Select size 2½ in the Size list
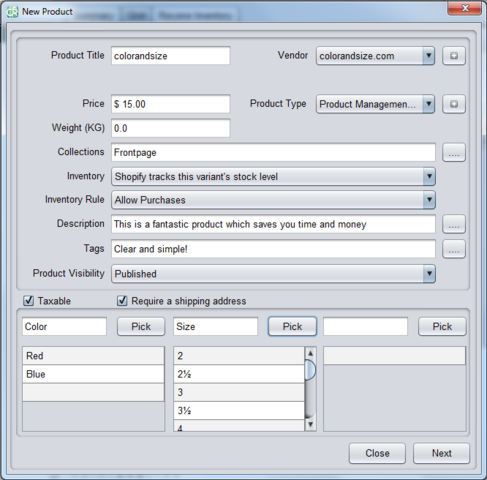487x480 pixels. pyautogui.click(x=239, y=374)
